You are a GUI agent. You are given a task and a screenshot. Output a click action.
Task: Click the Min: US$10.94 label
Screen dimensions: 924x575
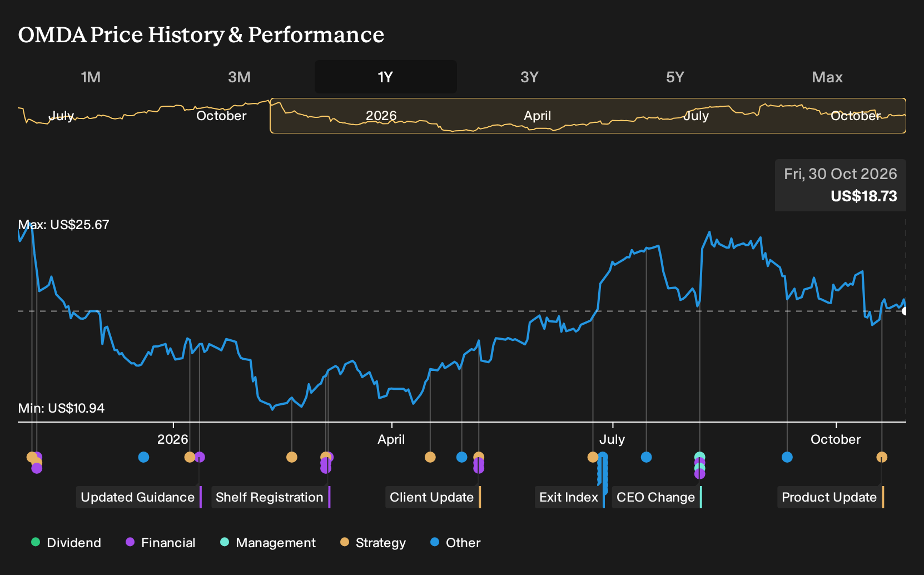pos(61,408)
